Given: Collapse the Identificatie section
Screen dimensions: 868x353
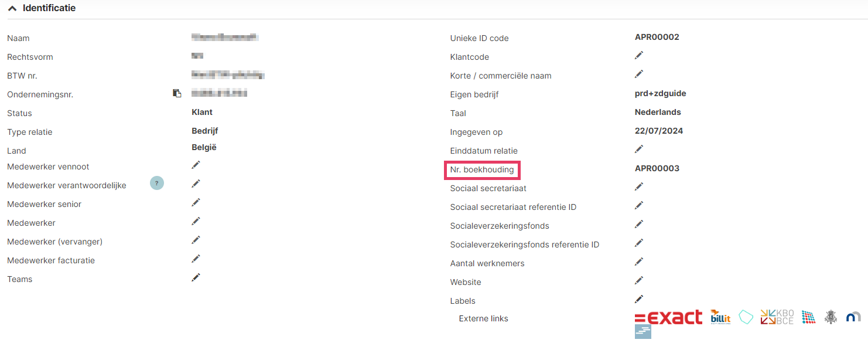Looking at the screenshot, I should pos(12,9).
